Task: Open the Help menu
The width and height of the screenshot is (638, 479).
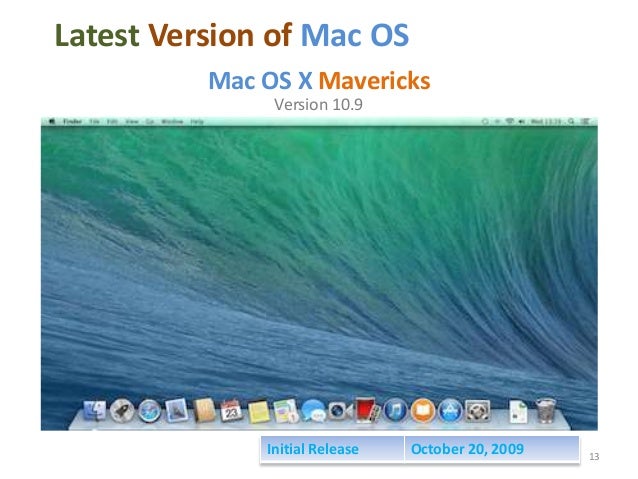Action: [x=197, y=121]
